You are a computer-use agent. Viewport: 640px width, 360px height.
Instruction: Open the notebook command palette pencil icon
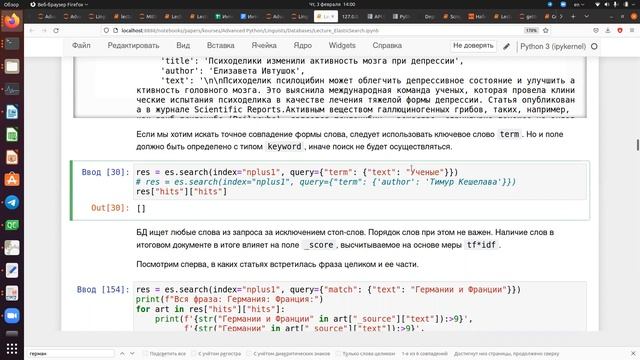pyautogui.click(x=506, y=47)
